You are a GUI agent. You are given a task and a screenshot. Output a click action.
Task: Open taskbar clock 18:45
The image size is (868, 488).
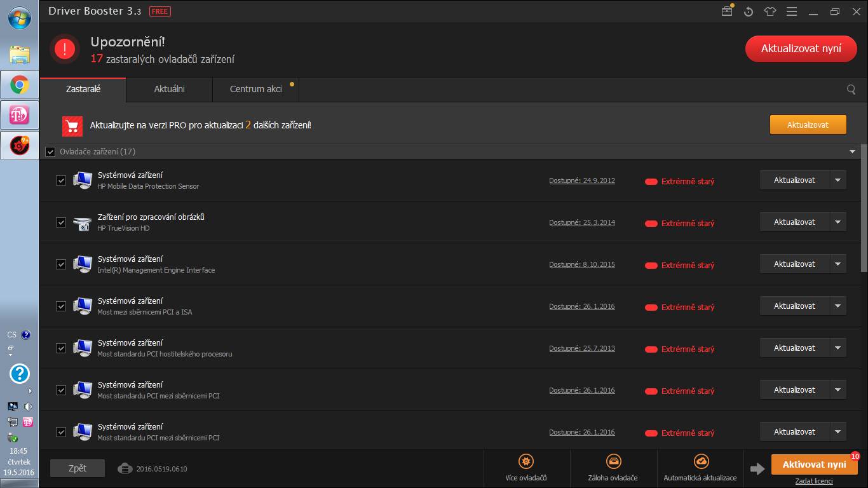point(18,451)
